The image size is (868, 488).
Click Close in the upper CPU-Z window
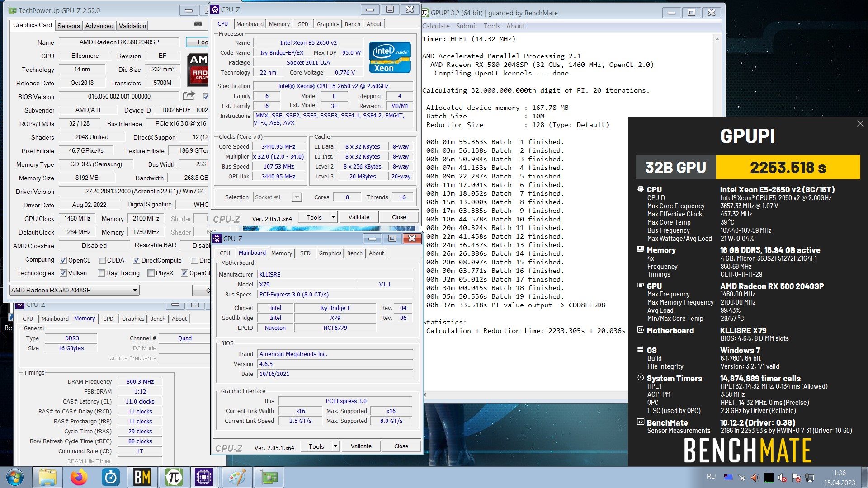399,217
